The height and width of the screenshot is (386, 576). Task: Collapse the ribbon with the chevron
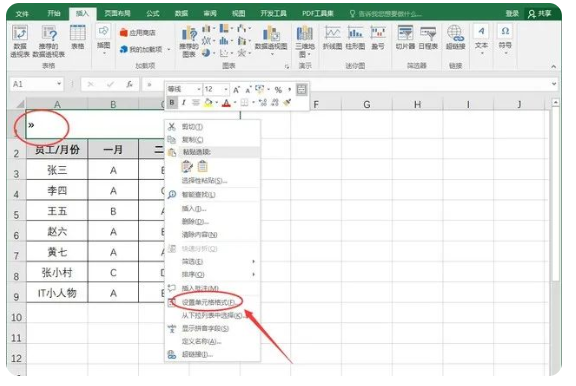click(554, 66)
